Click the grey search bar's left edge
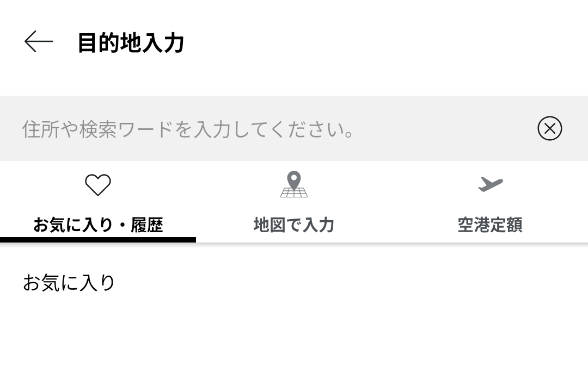Screen dimensions: 588x379 pos(7,129)
